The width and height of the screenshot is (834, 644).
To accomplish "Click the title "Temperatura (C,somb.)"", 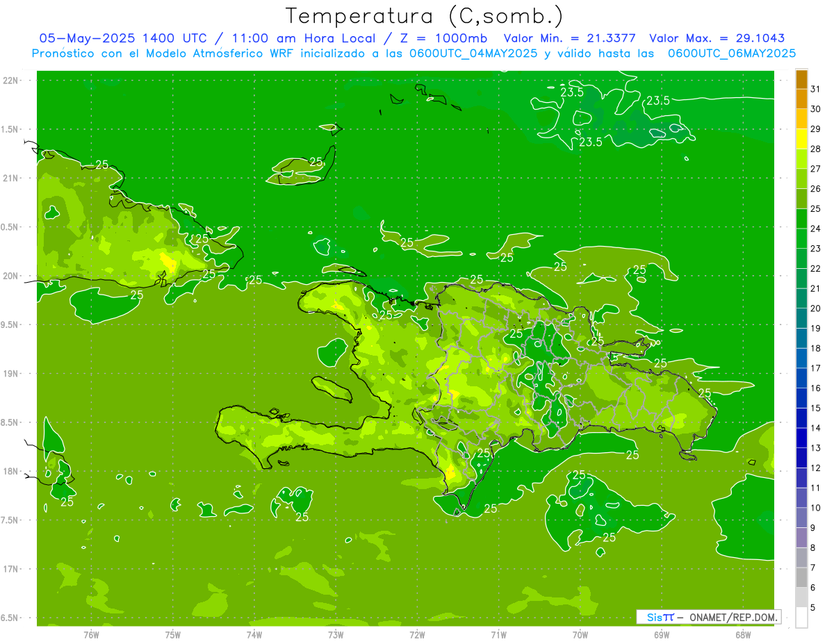I will 424,17.
